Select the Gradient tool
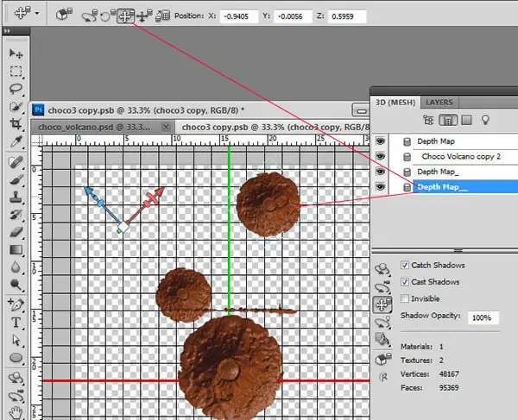Image resolution: width=518 pixels, height=420 pixels. pyautogui.click(x=16, y=250)
